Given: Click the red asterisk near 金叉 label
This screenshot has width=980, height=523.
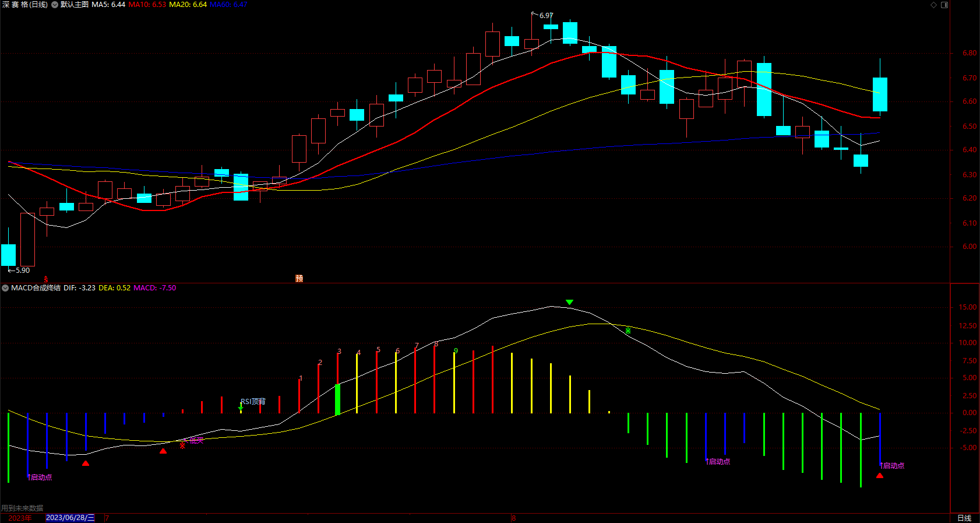Looking at the screenshot, I should 182,445.
